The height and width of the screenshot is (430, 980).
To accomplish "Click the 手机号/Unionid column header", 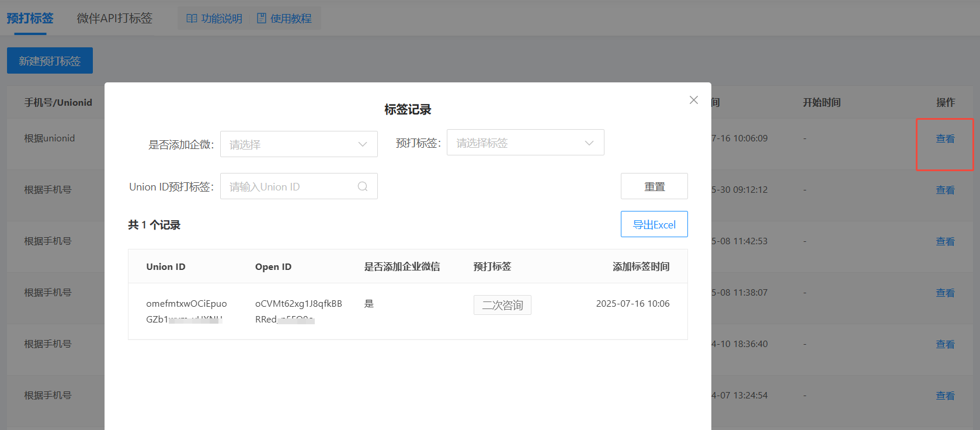I will [58, 102].
